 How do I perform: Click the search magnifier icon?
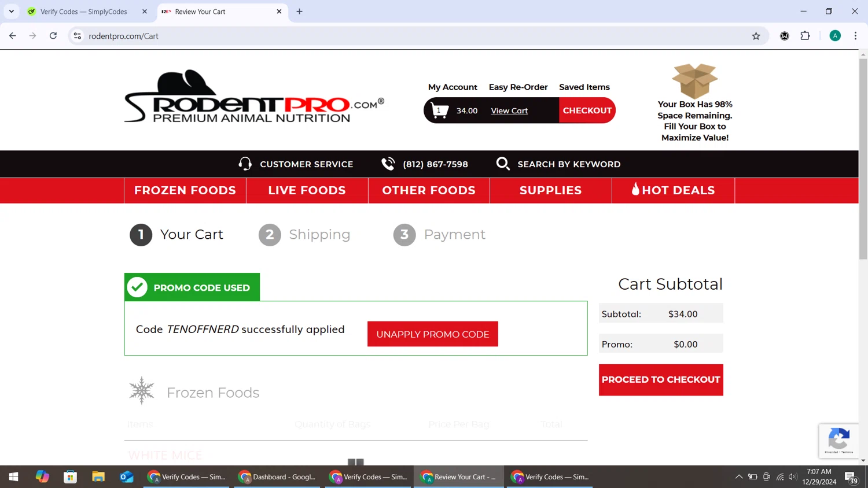point(503,164)
